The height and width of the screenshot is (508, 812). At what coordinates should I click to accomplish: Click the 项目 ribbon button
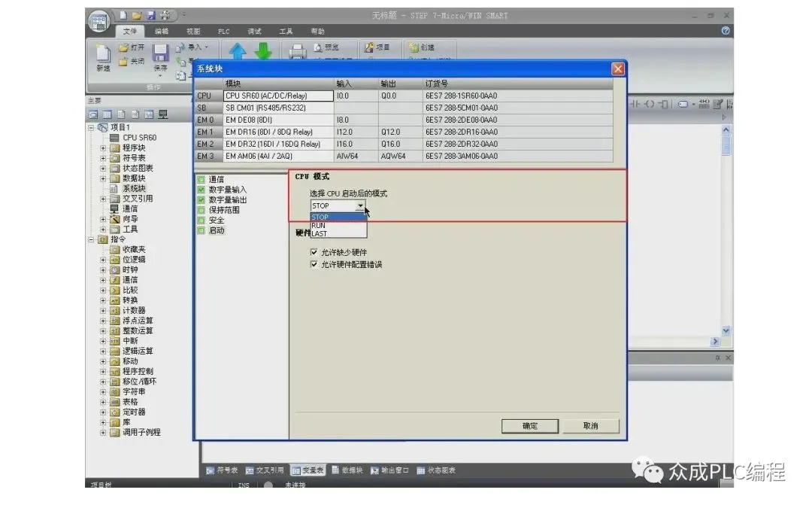click(x=377, y=47)
